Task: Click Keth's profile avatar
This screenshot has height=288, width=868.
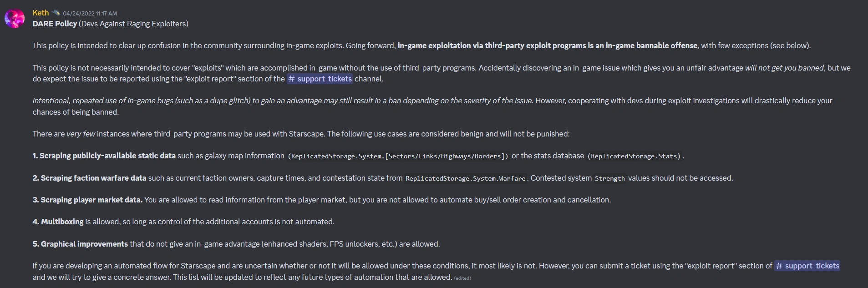Action: tap(15, 19)
